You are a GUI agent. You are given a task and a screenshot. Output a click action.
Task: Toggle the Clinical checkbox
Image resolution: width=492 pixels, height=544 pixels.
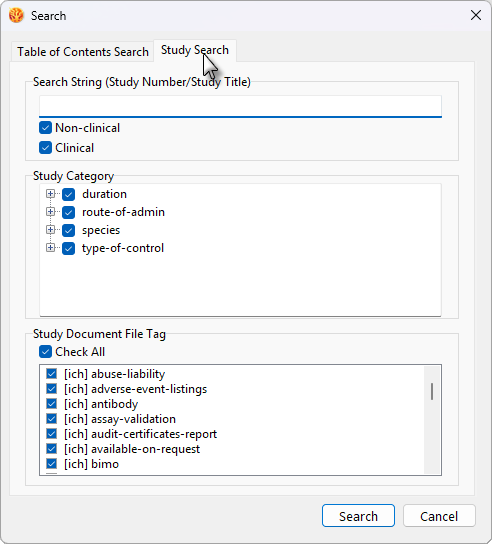click(x=45, y=148)
